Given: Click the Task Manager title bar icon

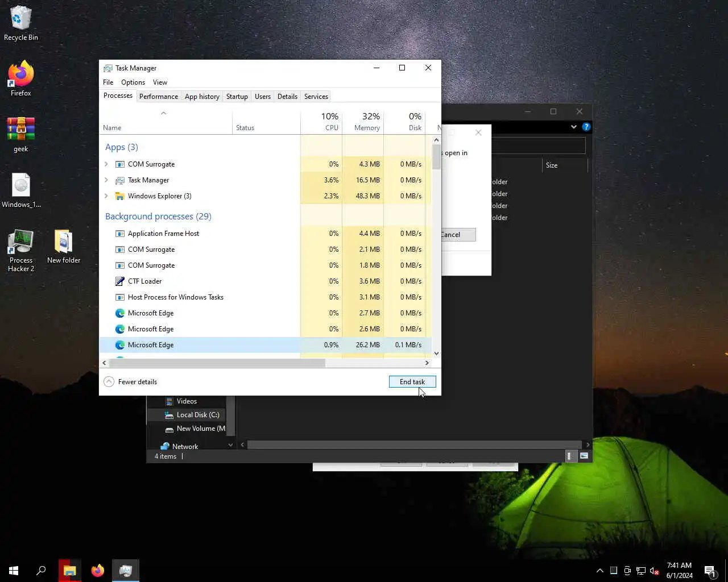Looking at the screenshot, I should [107, 68].
